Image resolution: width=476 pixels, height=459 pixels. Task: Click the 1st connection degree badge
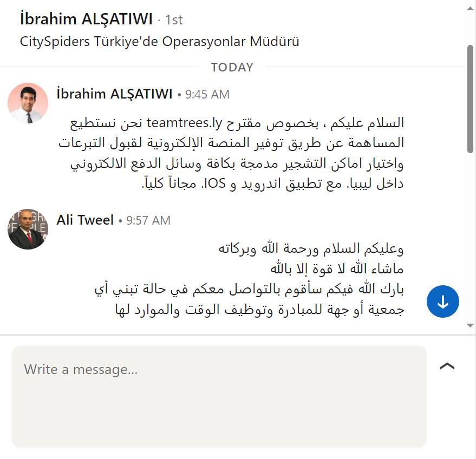coord(174,20)
